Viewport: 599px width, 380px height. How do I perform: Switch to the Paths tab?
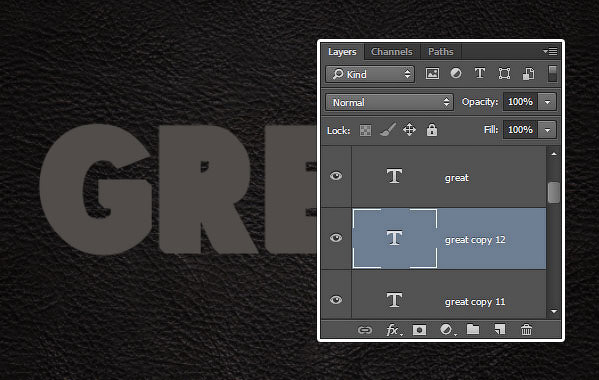440,52
